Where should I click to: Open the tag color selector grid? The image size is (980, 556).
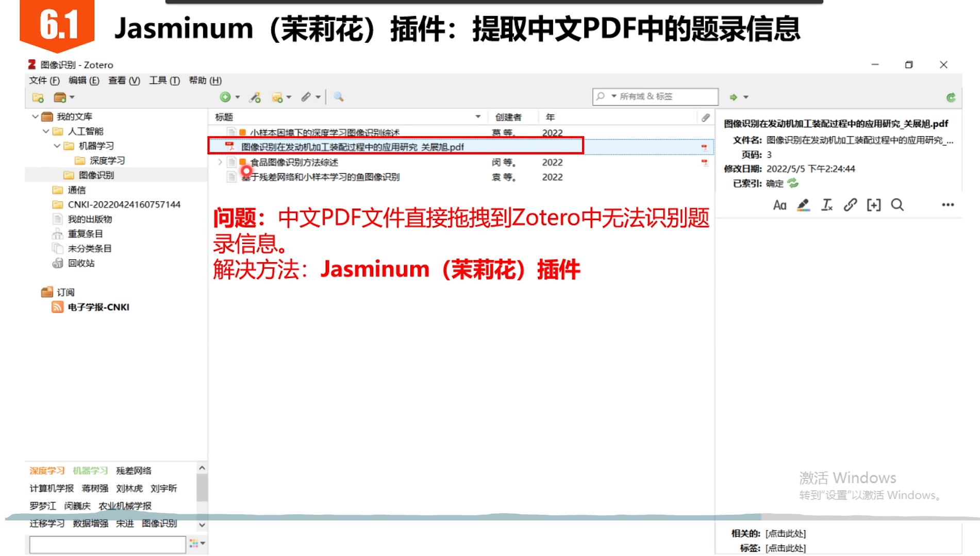click(x=195, y=544)
